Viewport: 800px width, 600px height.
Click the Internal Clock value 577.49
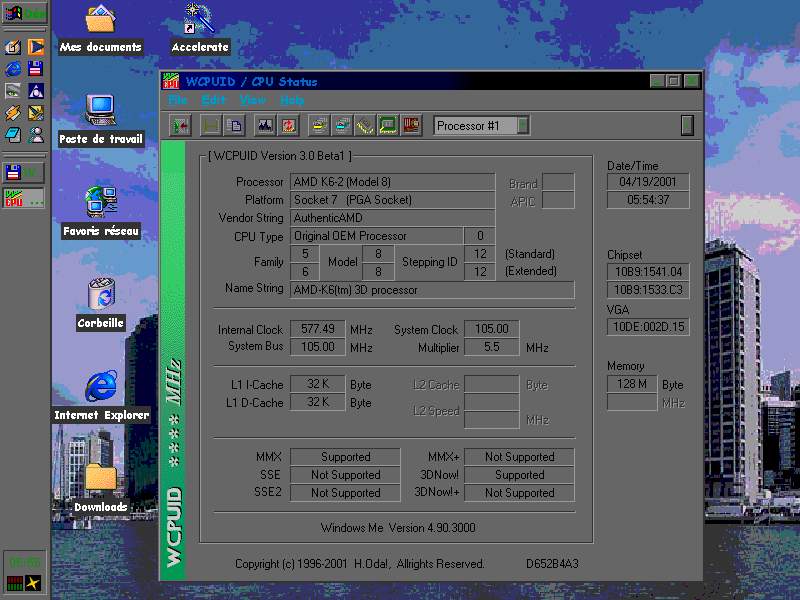[317, 329]
